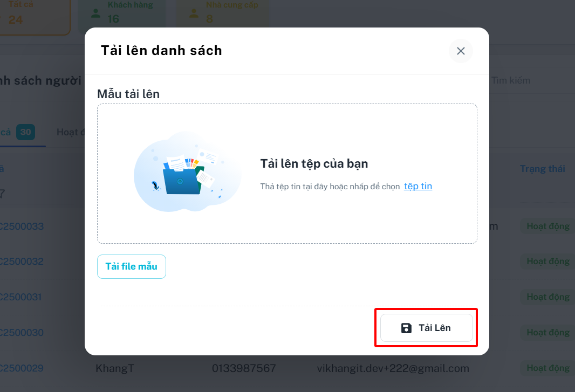Click the Nhà cung cấp person icon
The width and height of the screenshot is (575, 392).
click(194, 13)
